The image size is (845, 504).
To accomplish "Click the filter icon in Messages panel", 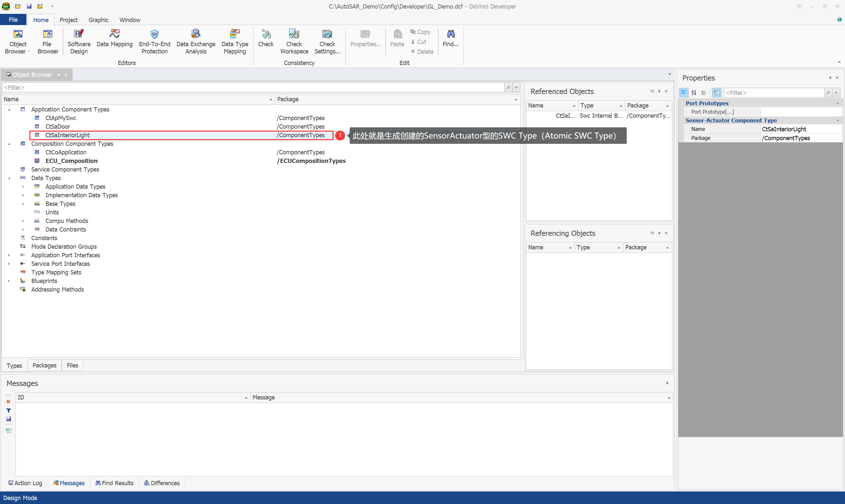I will [x=9, y=410].
